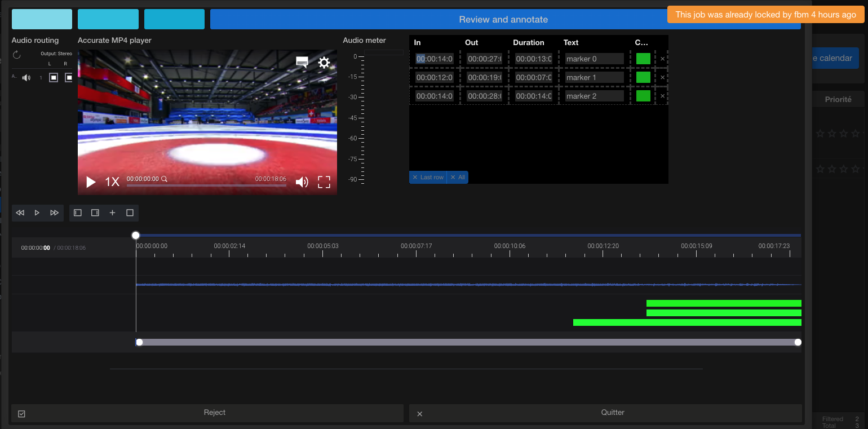Viewport: 868px width, 429px height.
Task: Click the left handle of the zoom range bar
Action: click(x=139, y=342)
